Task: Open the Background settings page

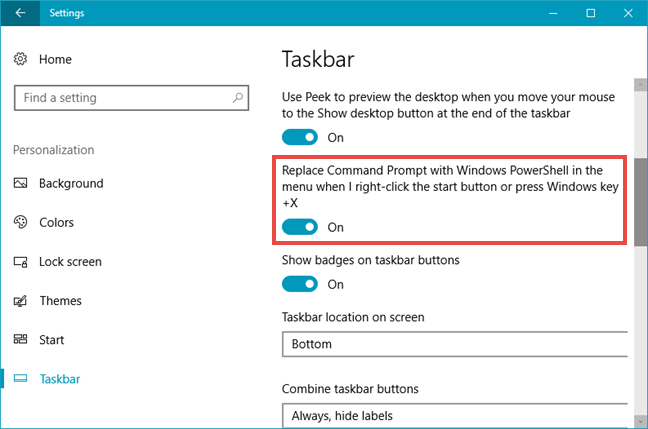Action: coord(71,184)
